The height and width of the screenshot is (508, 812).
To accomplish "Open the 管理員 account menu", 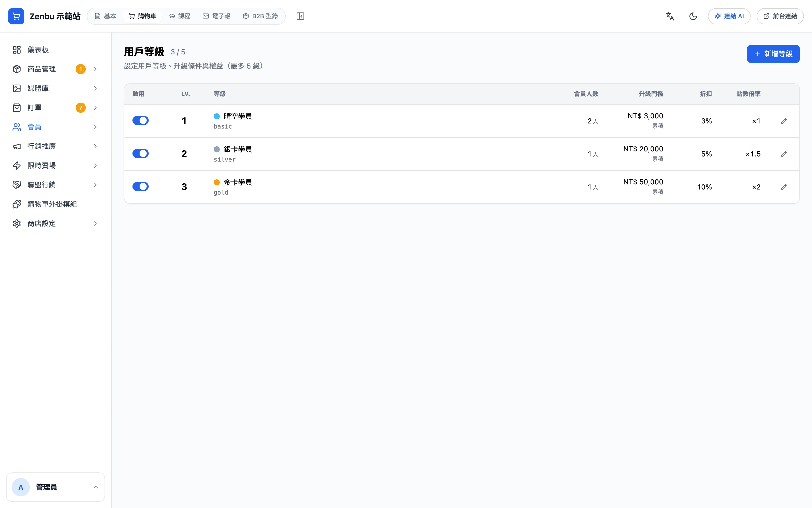I will tap(55, 487).
